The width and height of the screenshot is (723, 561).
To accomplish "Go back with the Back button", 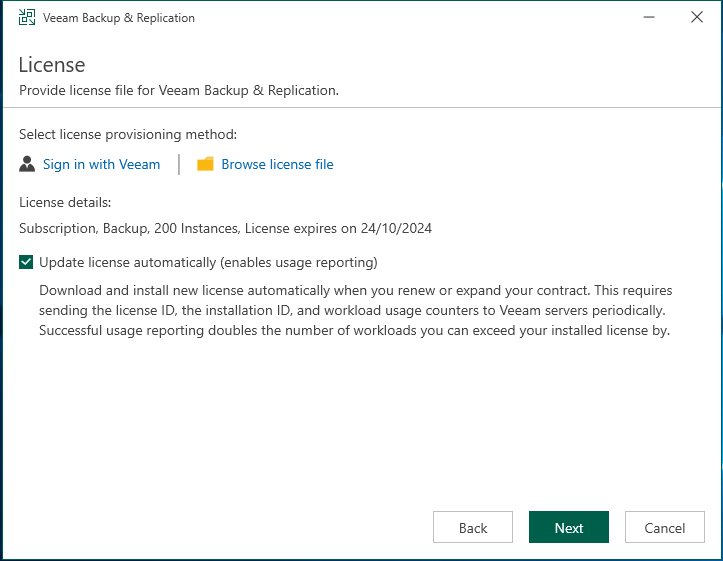I will [x=473, y=527].
